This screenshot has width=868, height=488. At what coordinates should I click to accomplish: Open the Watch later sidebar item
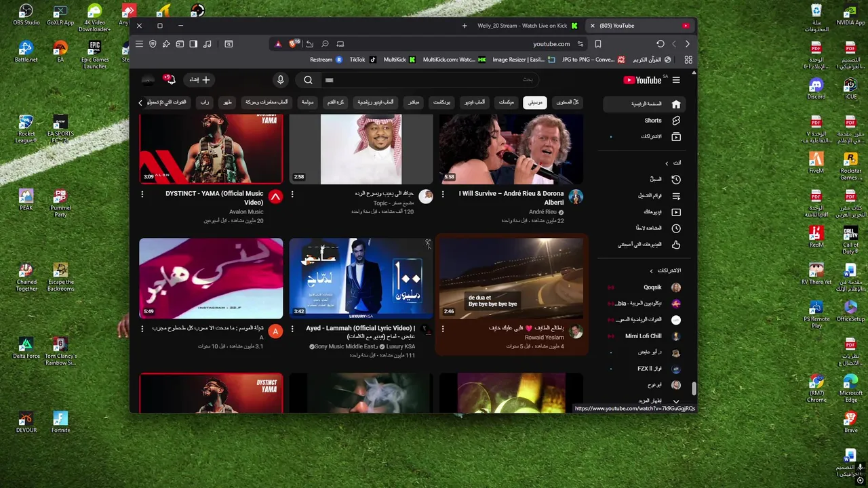coord(643,228)
